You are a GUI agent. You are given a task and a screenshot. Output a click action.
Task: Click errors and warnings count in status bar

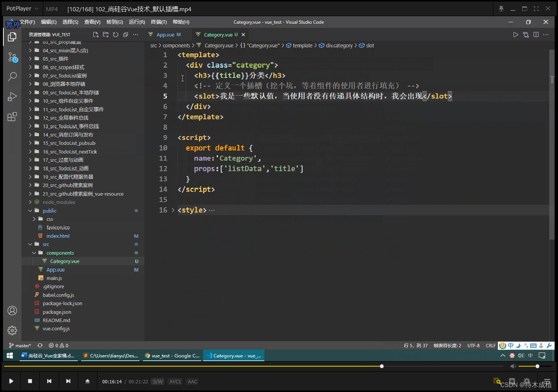(x=58, y=345)
